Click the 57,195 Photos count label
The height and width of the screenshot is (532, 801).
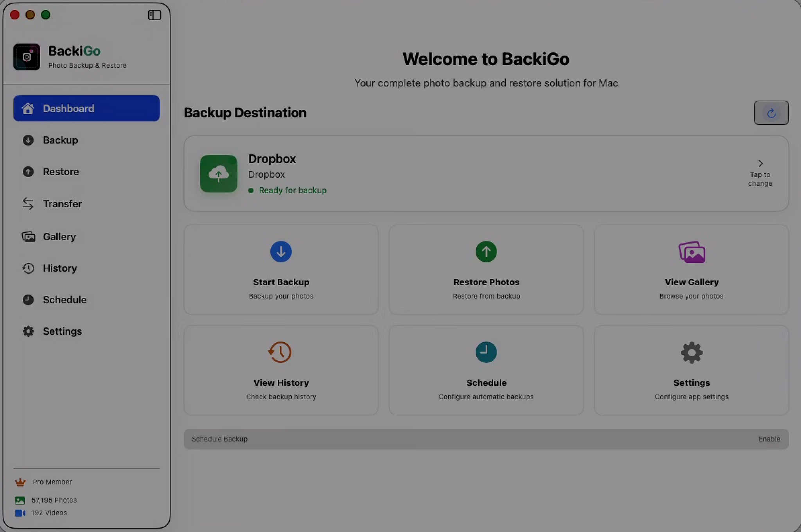pos(54,500)
